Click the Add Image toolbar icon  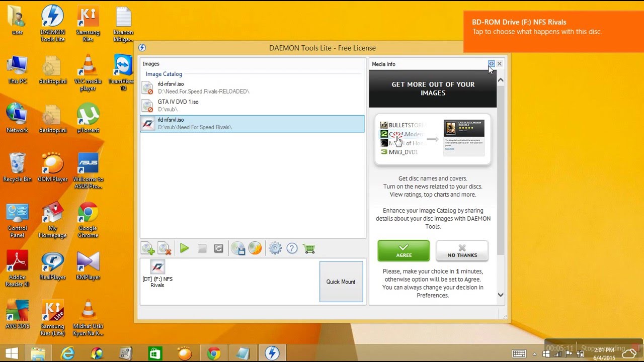(x=148, y=248)
